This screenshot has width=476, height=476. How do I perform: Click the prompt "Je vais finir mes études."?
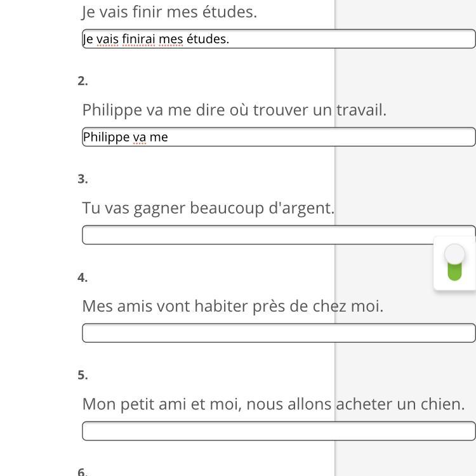tap(169, 11)
